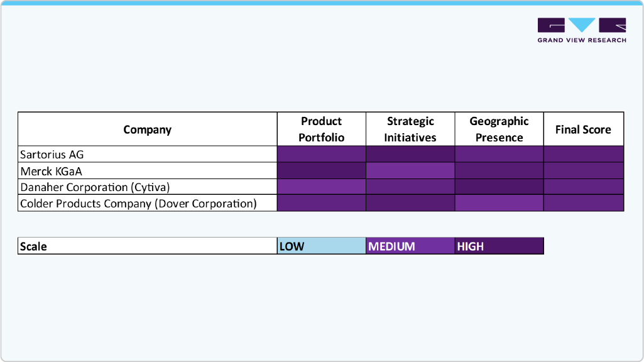644x362 pixels.
Task: Open the Company column header
Action: coord(147,129)
